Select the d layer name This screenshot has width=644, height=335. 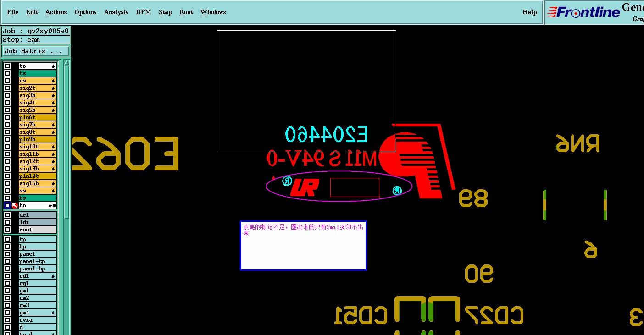coord(37,327)
